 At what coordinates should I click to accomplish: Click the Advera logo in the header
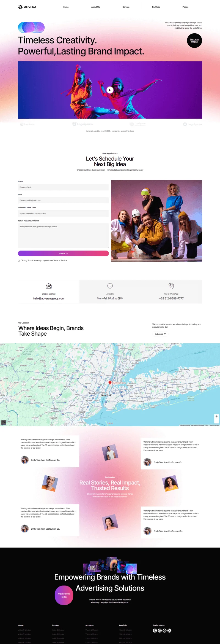[x=27, y=7]
